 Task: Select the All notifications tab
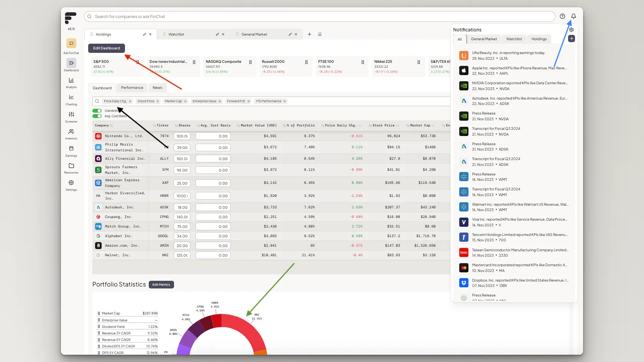(460, 39)
